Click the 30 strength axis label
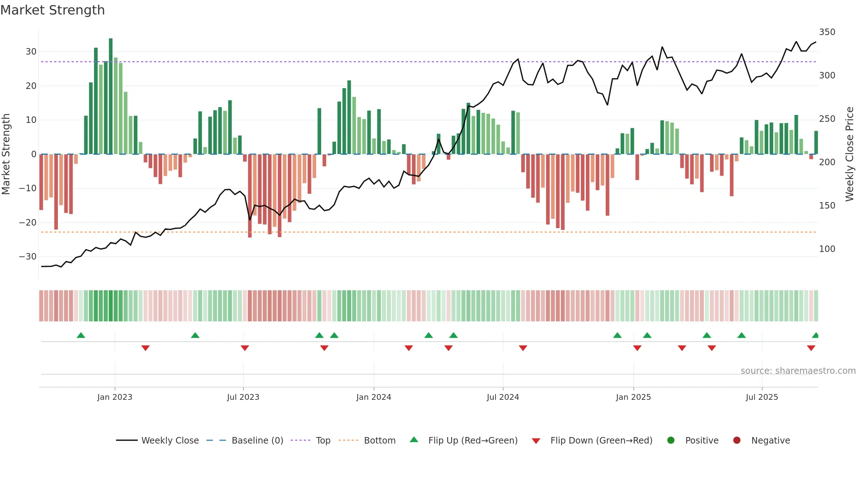868x488 pixels. coord(31,52)
